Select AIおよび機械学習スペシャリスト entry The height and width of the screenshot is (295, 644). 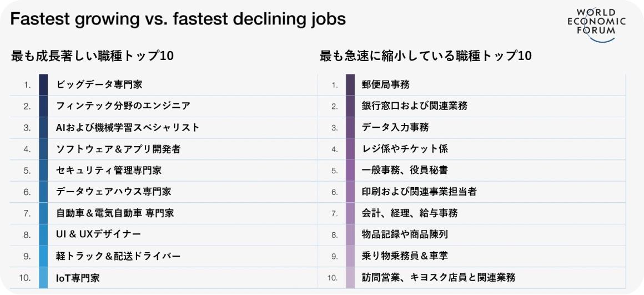[163, 127]
